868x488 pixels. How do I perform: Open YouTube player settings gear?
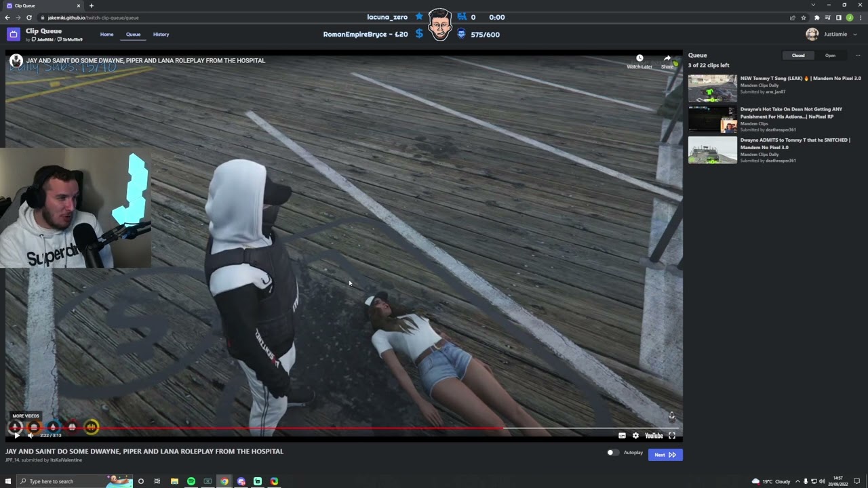[x=635, y=436]
